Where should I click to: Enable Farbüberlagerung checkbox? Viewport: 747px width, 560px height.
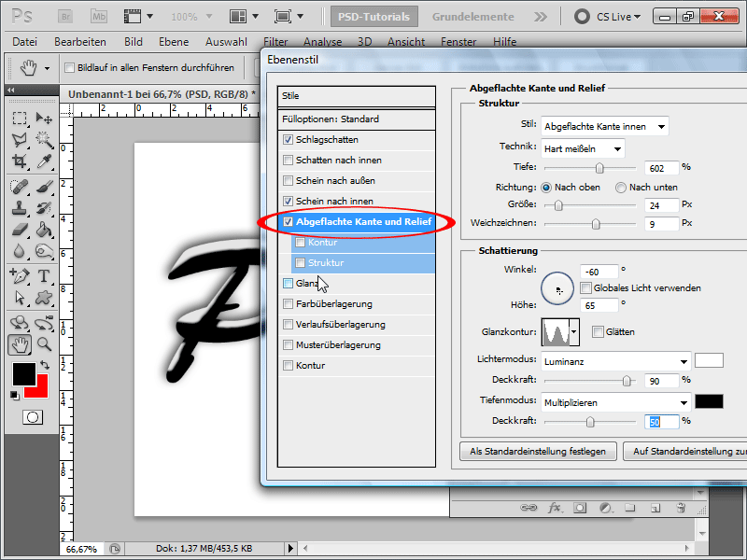coord(288,304)
